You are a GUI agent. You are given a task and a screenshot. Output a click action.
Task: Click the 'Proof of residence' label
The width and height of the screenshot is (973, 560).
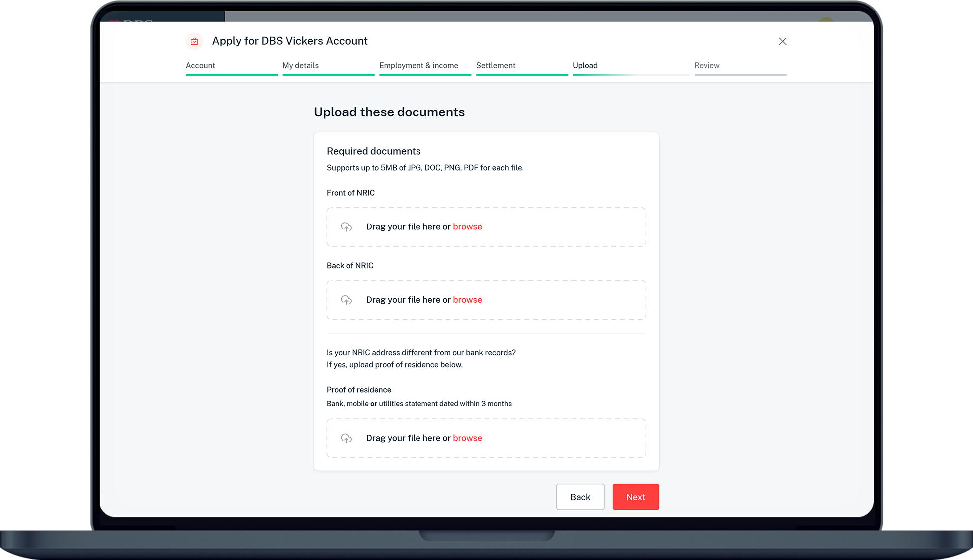(359, 390)
